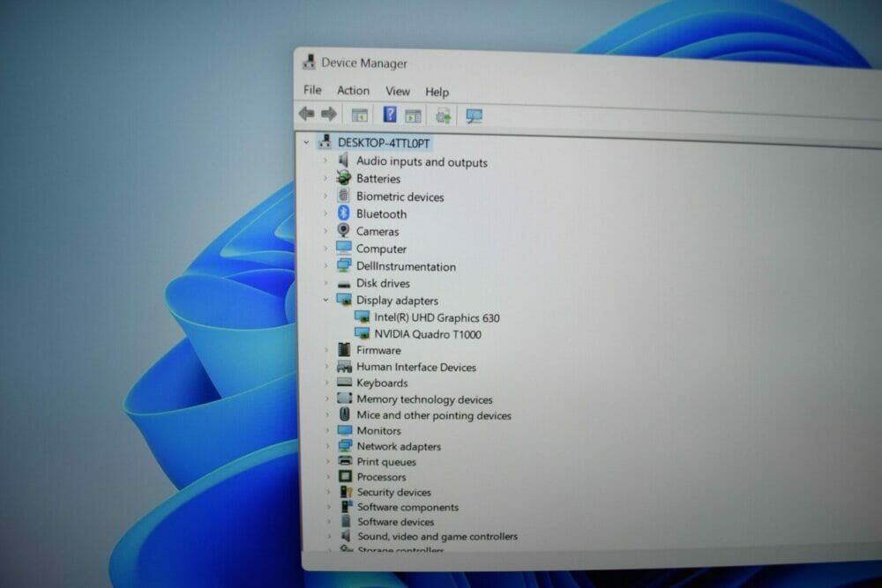The width and height of the screenshot is (882, 588).
Task: Select the Intel(R) UHD Graphics 630 entry
Action: click(x=437, y=317)
